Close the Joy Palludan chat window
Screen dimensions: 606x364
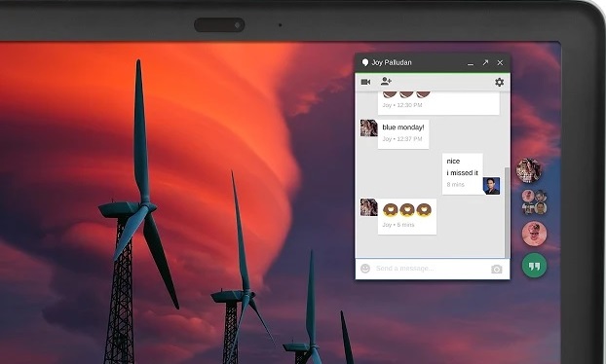pyautogui.click(x=500, y=62)
